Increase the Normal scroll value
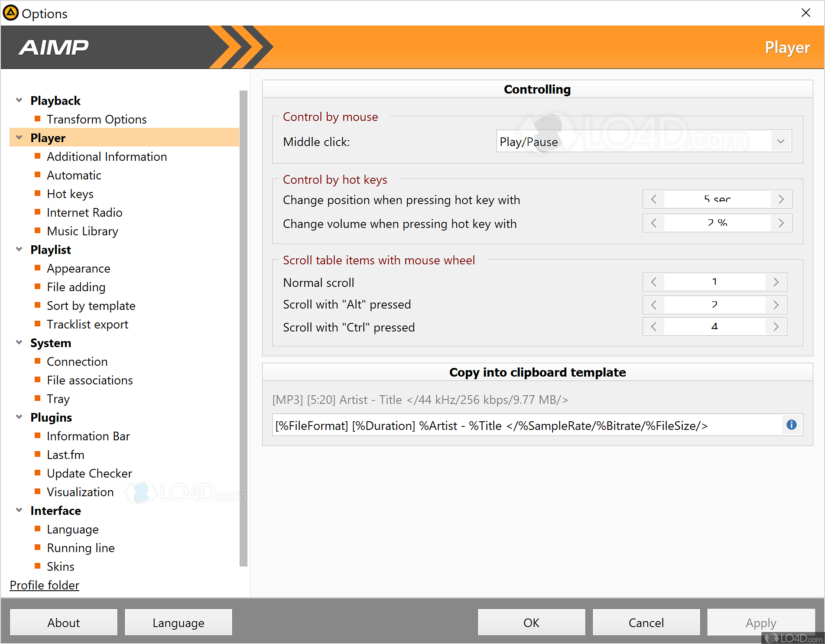Viewport: 825px width, 644px height. pos(776,282)
